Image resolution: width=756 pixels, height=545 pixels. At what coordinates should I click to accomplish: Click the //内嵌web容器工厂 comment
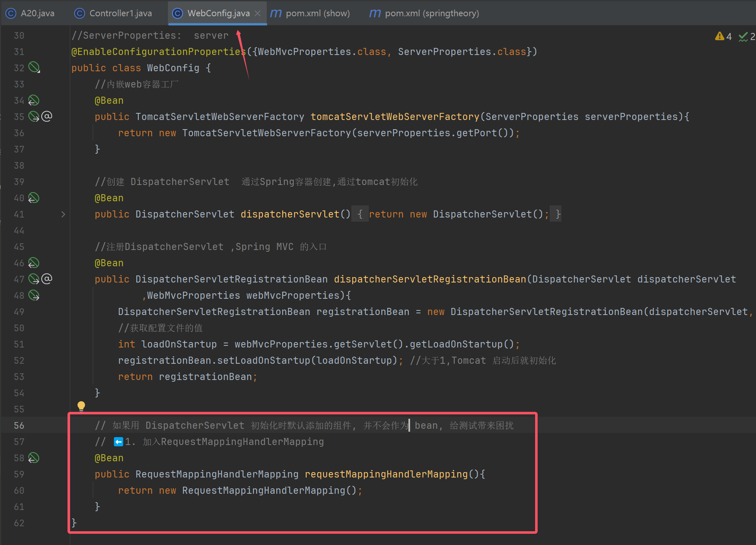pyautogui.click(x=137, y=84)
